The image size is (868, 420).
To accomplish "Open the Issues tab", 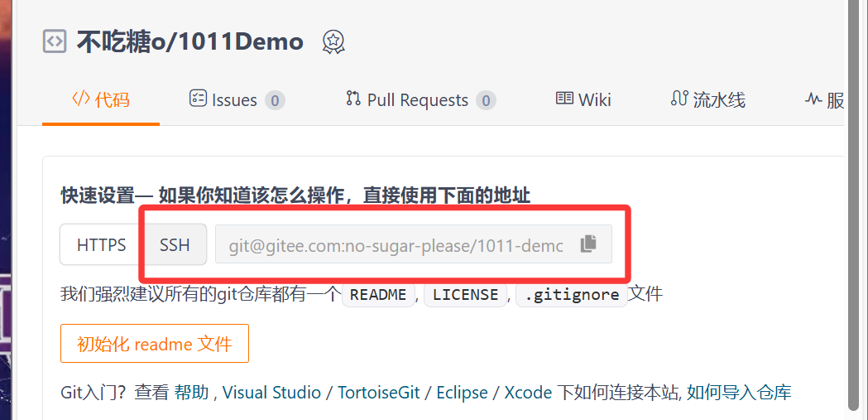I will [x=237, y=99].
